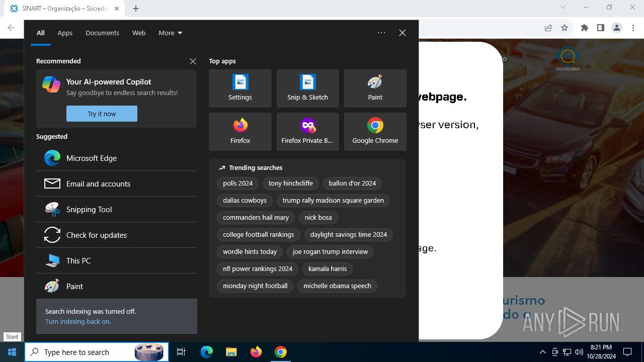Close the SINART tab

click(117, 9)
